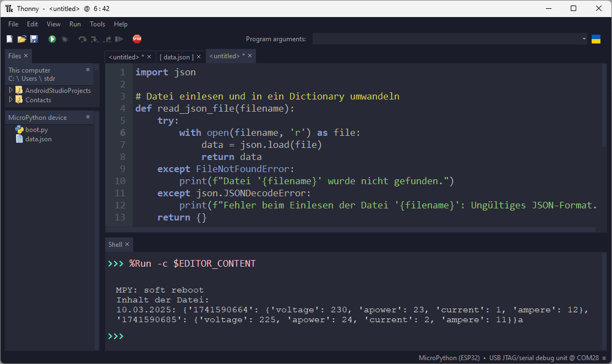Screen dimensions: 612x364
Task: Switch to the data.json editor tab
Action: [x=176, y=57]
